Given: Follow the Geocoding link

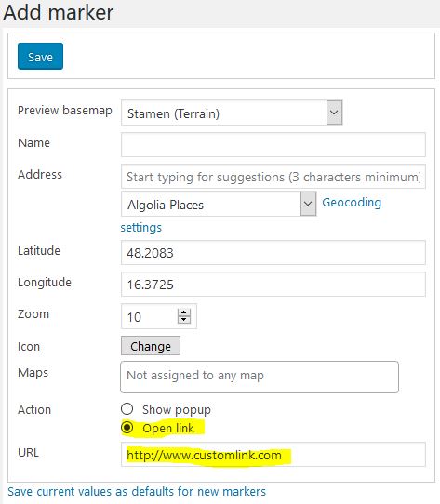Looking at the screenshot, I should (352, 203).
